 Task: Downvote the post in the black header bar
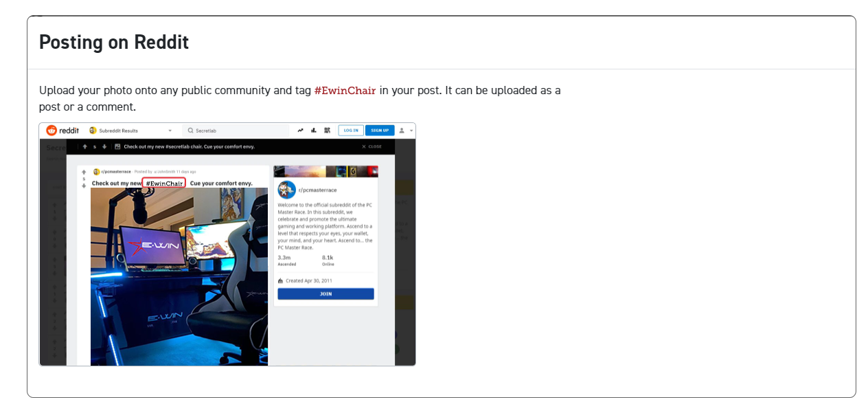(x=104, y=146)
